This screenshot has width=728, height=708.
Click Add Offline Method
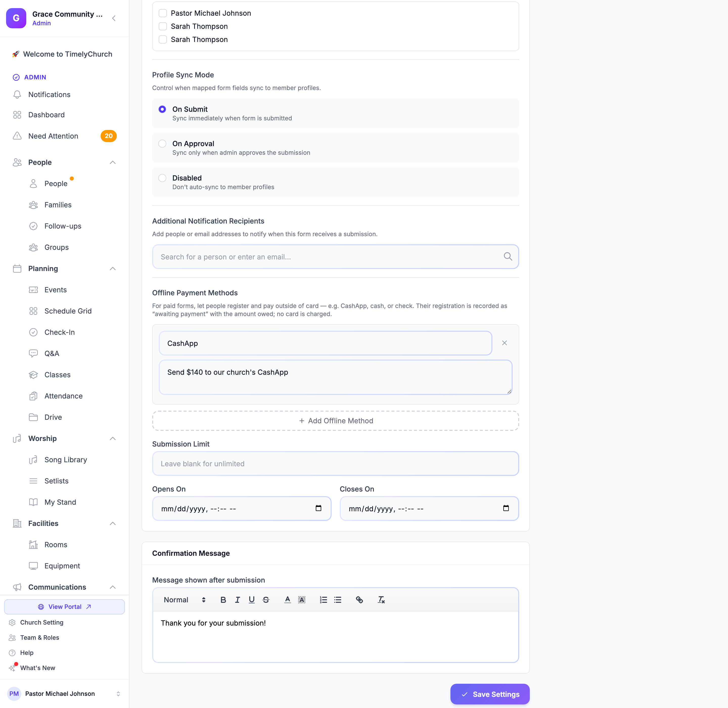335,421
